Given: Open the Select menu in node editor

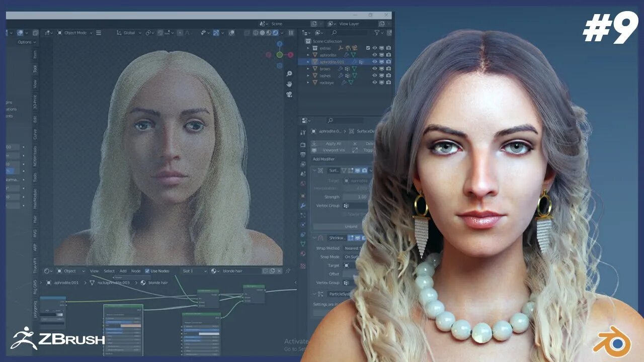Looking at the screenshot, I should coord(109,271).
